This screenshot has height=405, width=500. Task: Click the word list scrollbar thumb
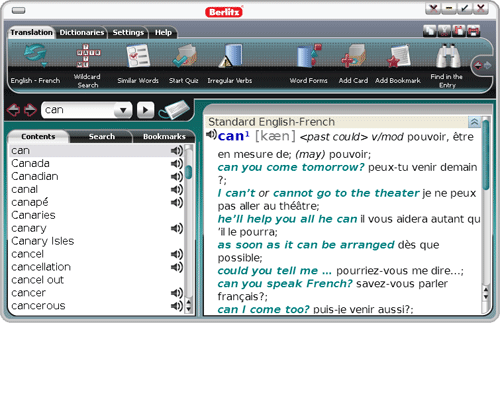click(189, 172)
